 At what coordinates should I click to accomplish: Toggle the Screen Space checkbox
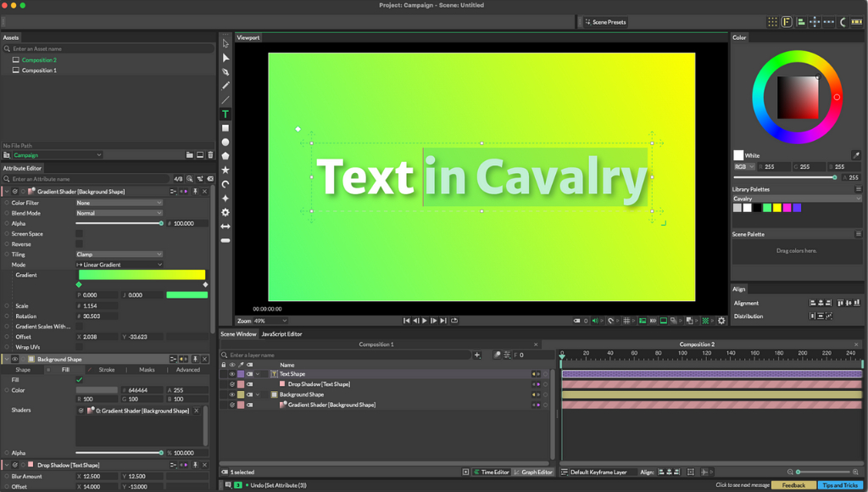[79, 234]
